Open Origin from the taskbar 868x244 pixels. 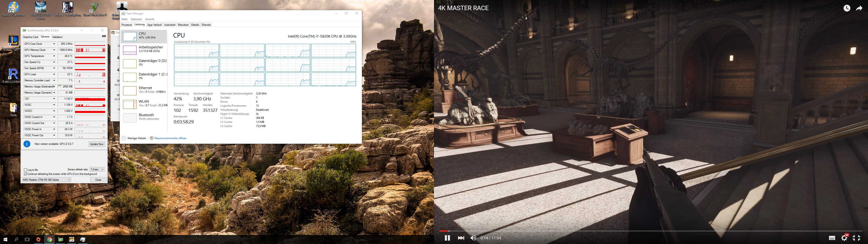click(38, 240)
